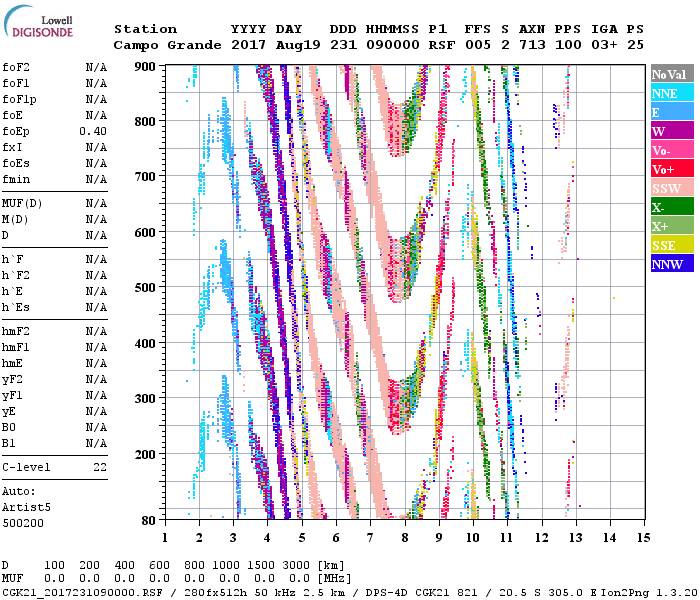Image resolution: width=700 pixels, height=600 pixels.
Task: Select the X+ light green legend swatch
Action: (672, 226)
